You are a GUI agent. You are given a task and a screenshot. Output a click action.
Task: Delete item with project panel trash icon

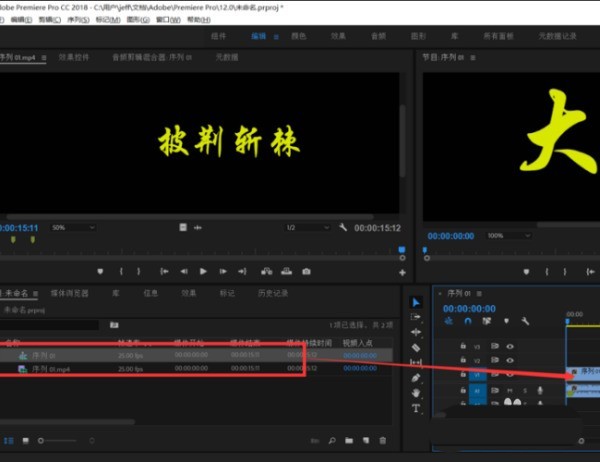[382, 440]
